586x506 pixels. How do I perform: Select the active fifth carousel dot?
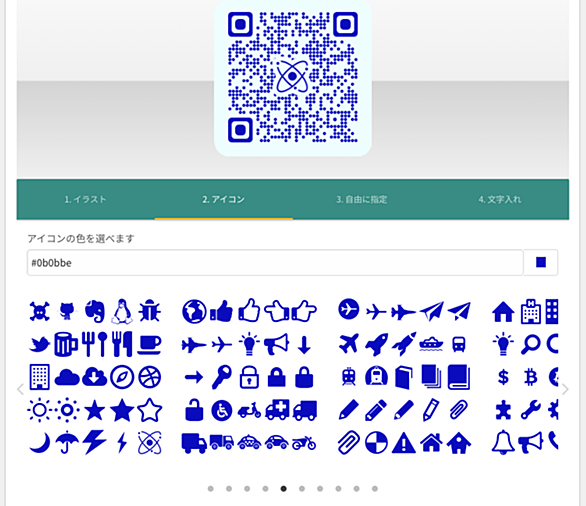coord(284,488)
